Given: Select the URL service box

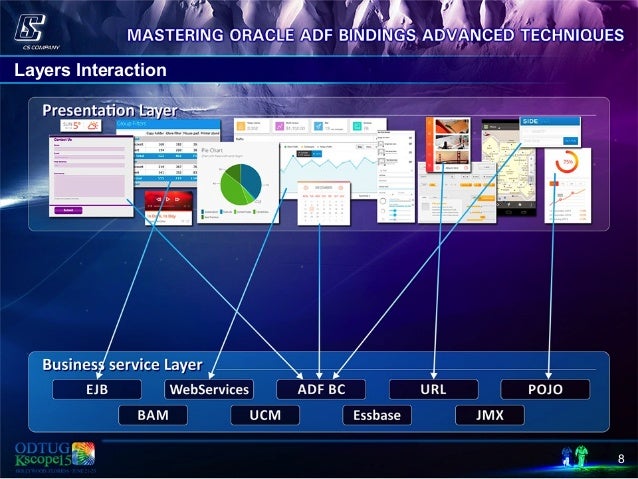Looking at the screenshot, I should click(x=433, y=389).
